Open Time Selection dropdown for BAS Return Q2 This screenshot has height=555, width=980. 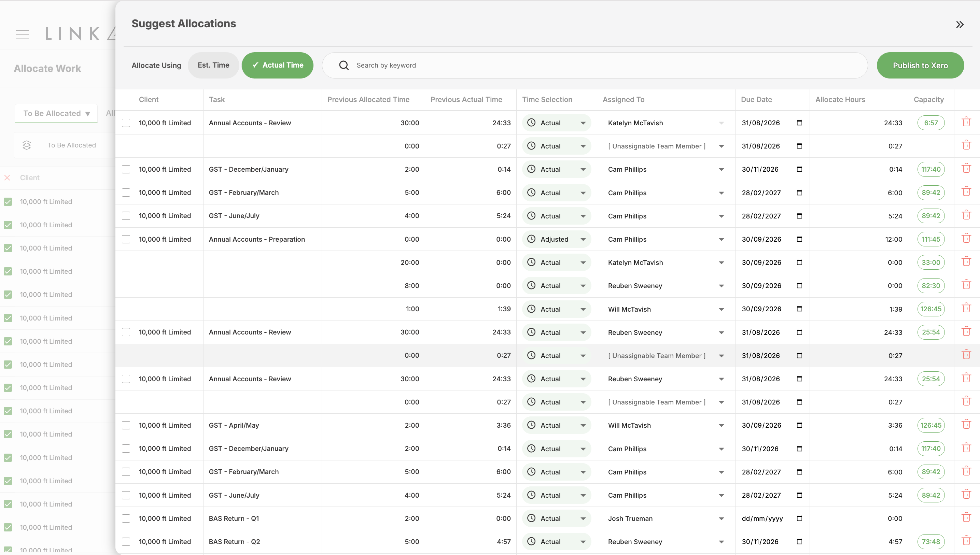pyautogui.click(x=556, y=542)
